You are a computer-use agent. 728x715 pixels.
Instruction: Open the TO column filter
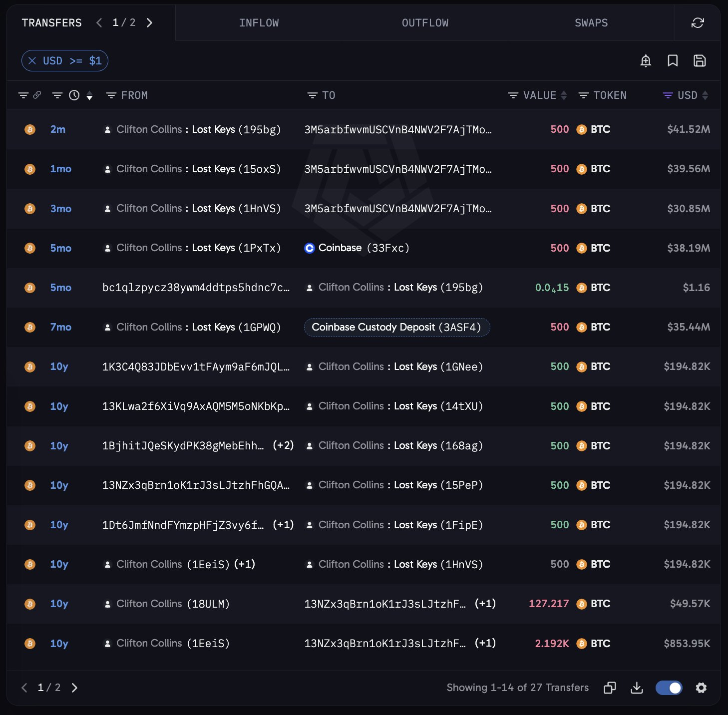(312, 95)
